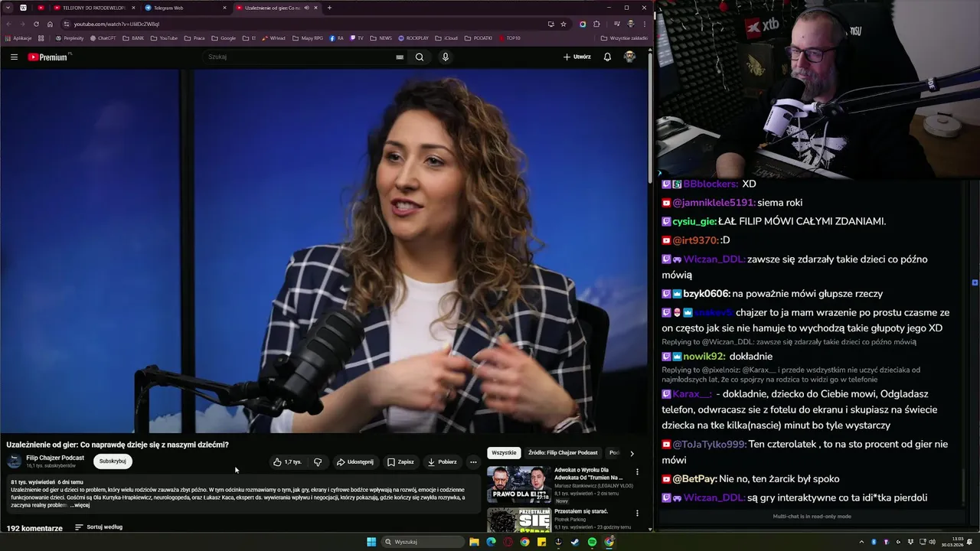Open Spotify from the taskbar

[x=592, y=542]
